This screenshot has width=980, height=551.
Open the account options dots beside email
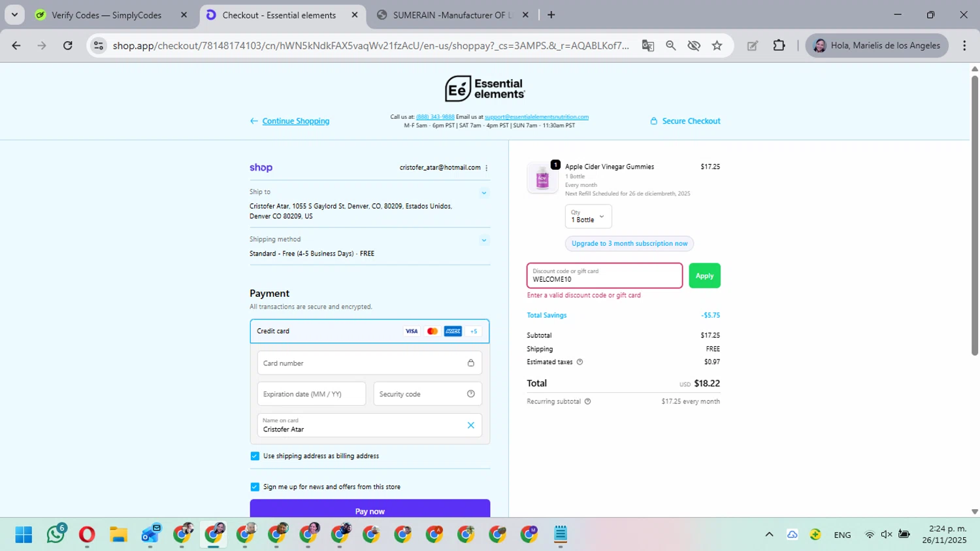pyautogui.click(x=487, y=168)
